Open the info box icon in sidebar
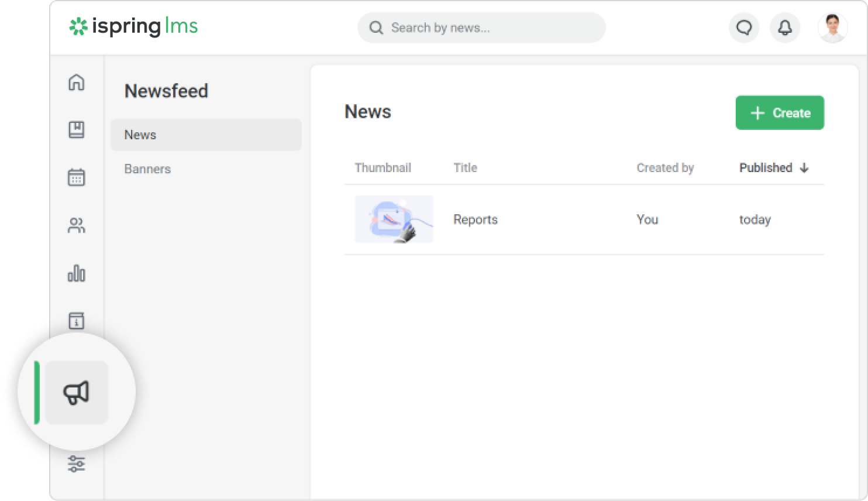Viewport: 868px width, 501px height. point(77,321)
